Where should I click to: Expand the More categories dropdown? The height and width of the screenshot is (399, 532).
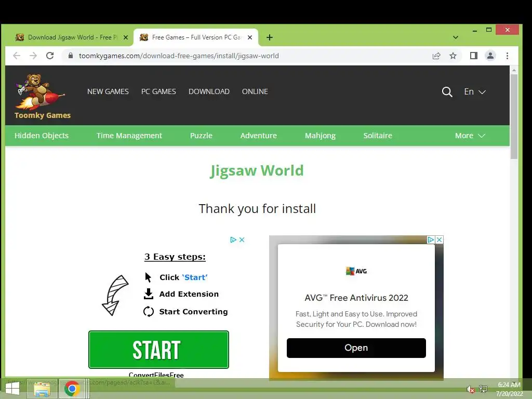click(470, 136)
